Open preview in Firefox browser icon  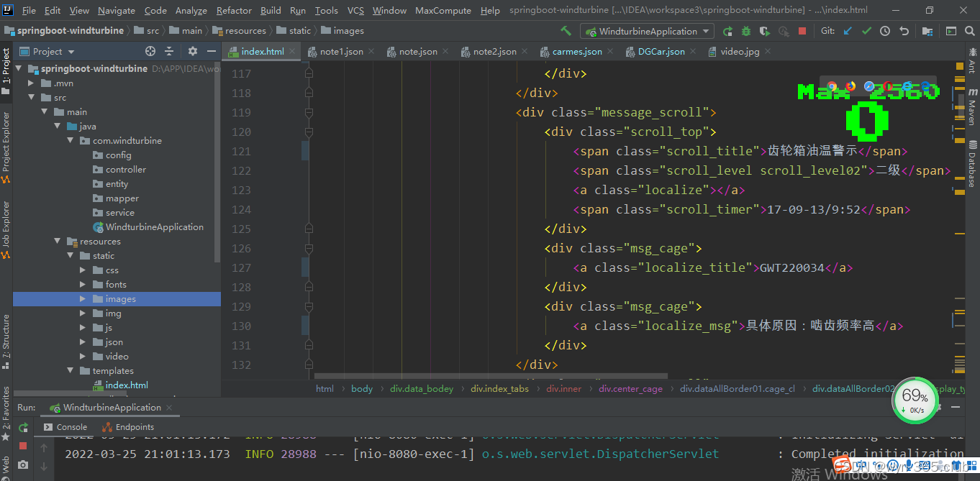pos(850,86)
